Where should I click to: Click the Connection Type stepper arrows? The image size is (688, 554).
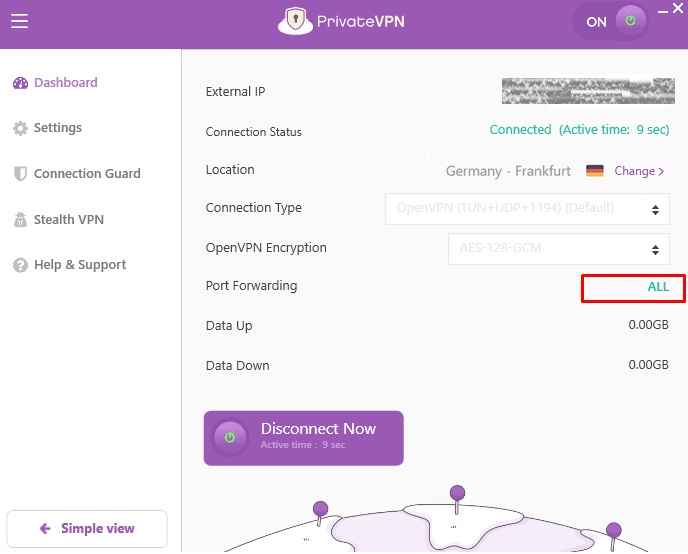coord(655,210)
